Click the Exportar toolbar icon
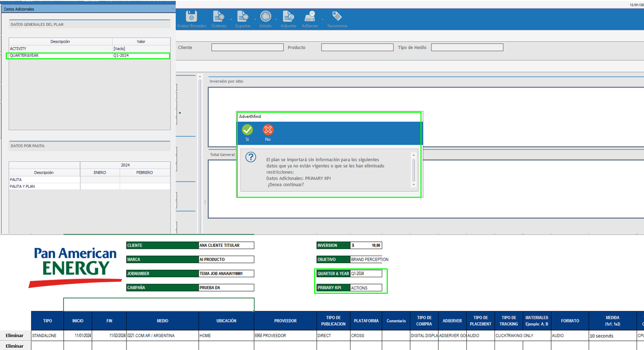This screenshot has height=350, width=644. (x=243, y=16)
